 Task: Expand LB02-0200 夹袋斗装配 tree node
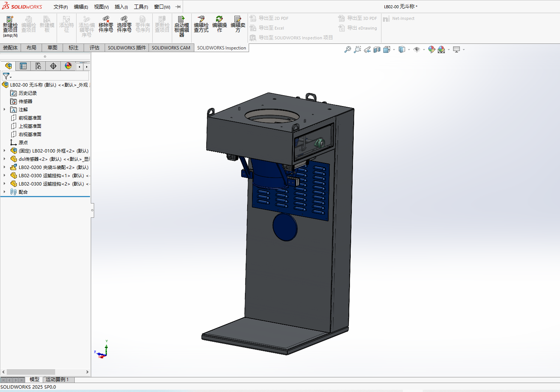pos(5,167)
